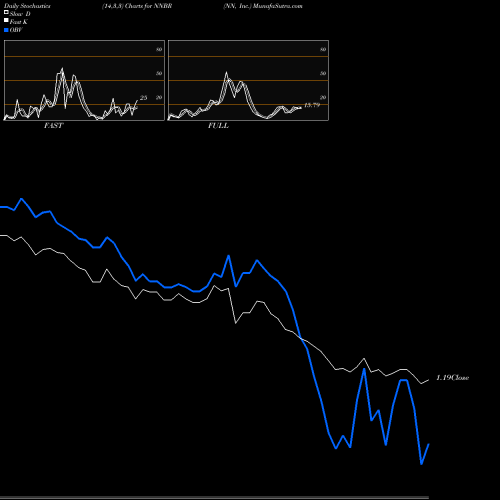The image size is (500, 500).
Task: Click the FAST stochastic chart thumbnail
Action: tap(84, 80)
